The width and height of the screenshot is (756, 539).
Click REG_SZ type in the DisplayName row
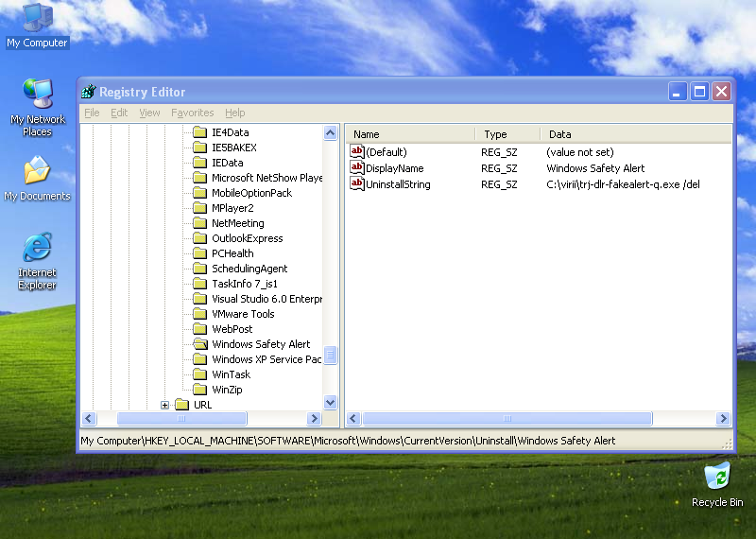[x=499, y=168]
